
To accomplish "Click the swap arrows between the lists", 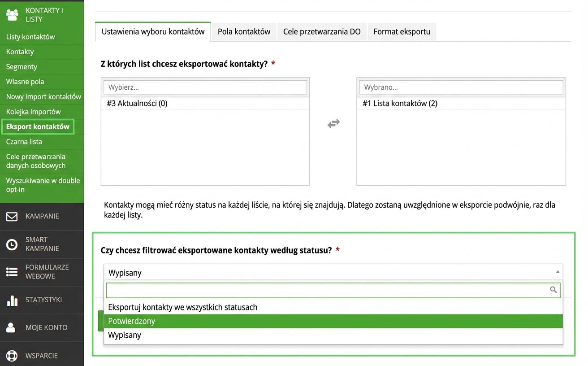I will click(333, 124).
